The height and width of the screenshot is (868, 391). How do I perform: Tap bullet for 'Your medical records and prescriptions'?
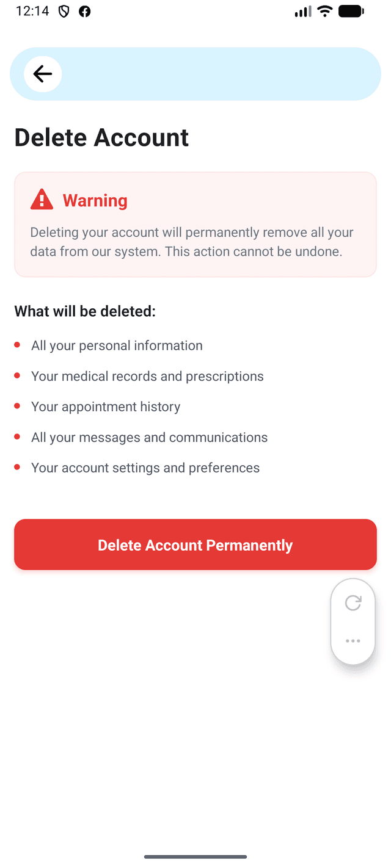point(17,375)
